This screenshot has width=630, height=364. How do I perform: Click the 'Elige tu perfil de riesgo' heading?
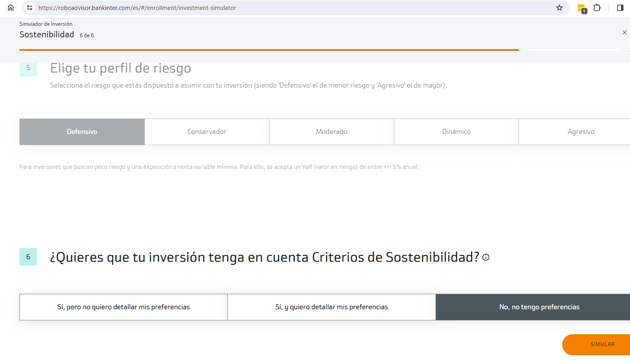pyautogui.click(x=121, y=68)
